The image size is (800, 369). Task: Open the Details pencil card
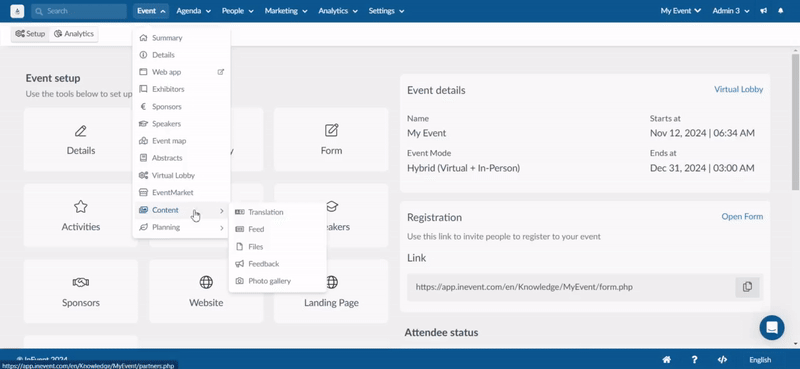tap(81, 139)
